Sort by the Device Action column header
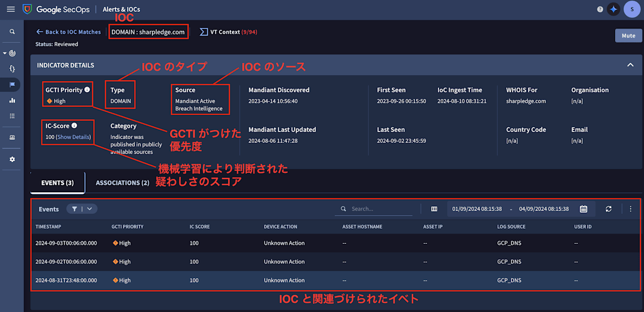The width and height of the screenshot is (644, 312). click(x=280, y=227)
